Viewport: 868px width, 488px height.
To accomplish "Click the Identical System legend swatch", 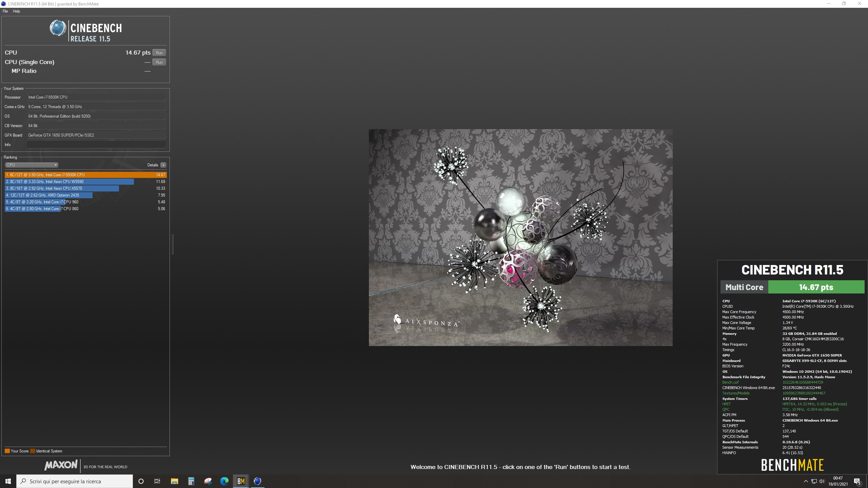I will pyautogui.click(x=33, y=451).
